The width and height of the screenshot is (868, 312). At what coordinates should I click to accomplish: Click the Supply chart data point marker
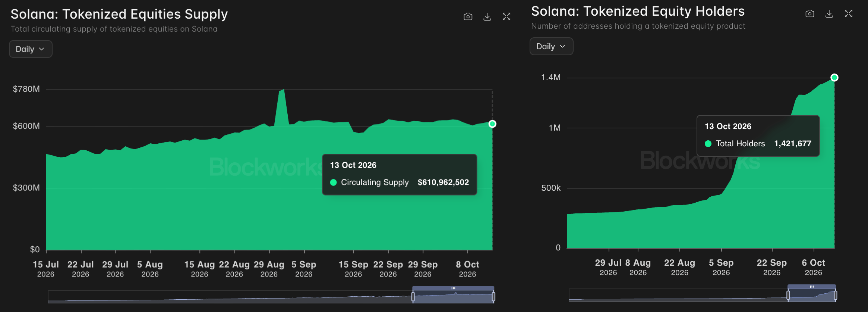tap(492, 124)
